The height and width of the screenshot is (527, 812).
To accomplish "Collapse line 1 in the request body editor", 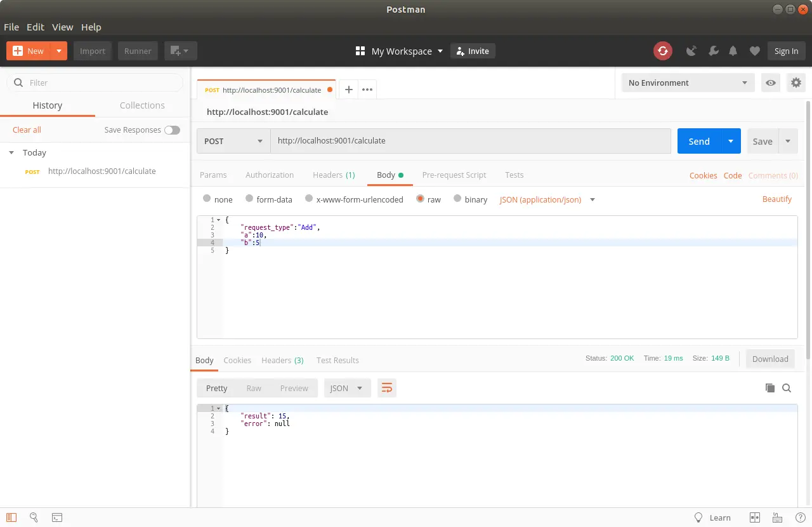I will click(218, 220).
